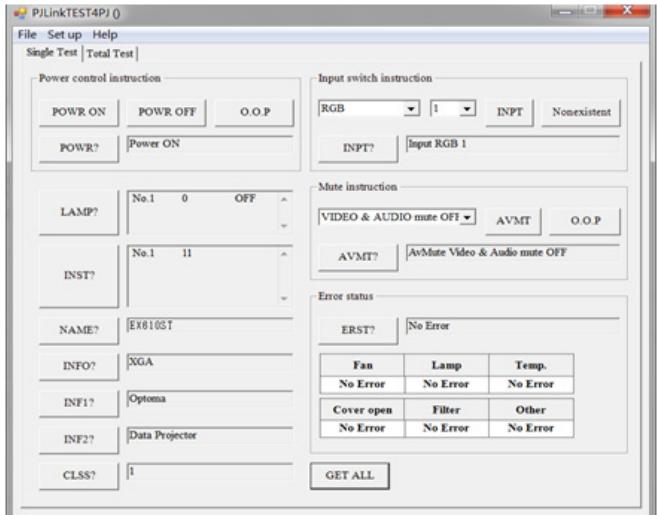Open the Set up menu
Image resolution: width=657 pixels, height=515 pixels.
coord(65,35)
